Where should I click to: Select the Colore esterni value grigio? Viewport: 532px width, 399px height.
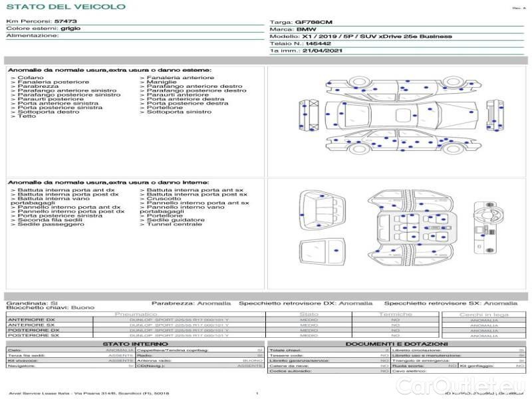click(70, 28)
